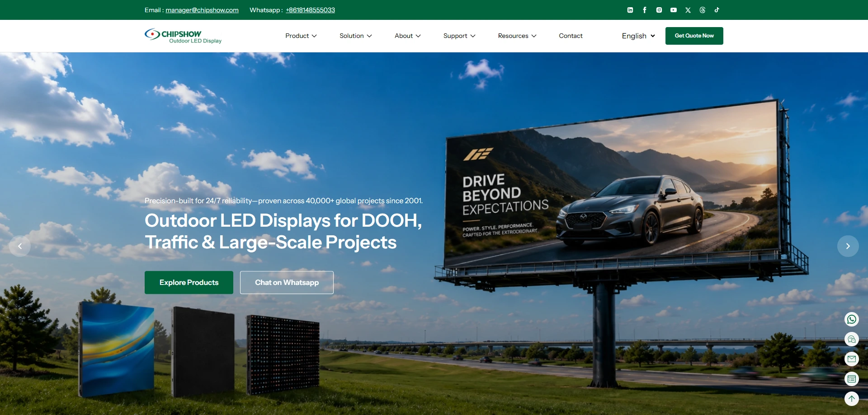Go to the next hero slide
Image resolution: width=868 pixels, height=415 pixels.
[848, 246]
